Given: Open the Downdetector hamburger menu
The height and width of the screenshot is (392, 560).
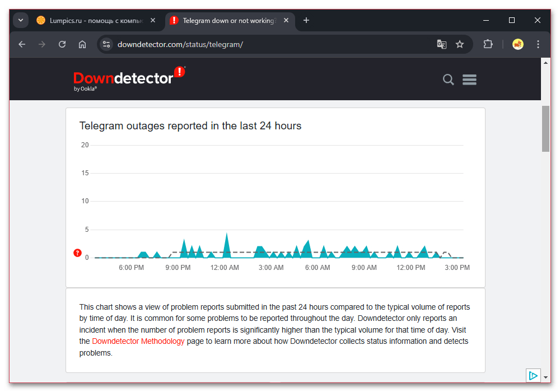Looking at the screenshot, I should pyautogui.click(x=469, y=80).
